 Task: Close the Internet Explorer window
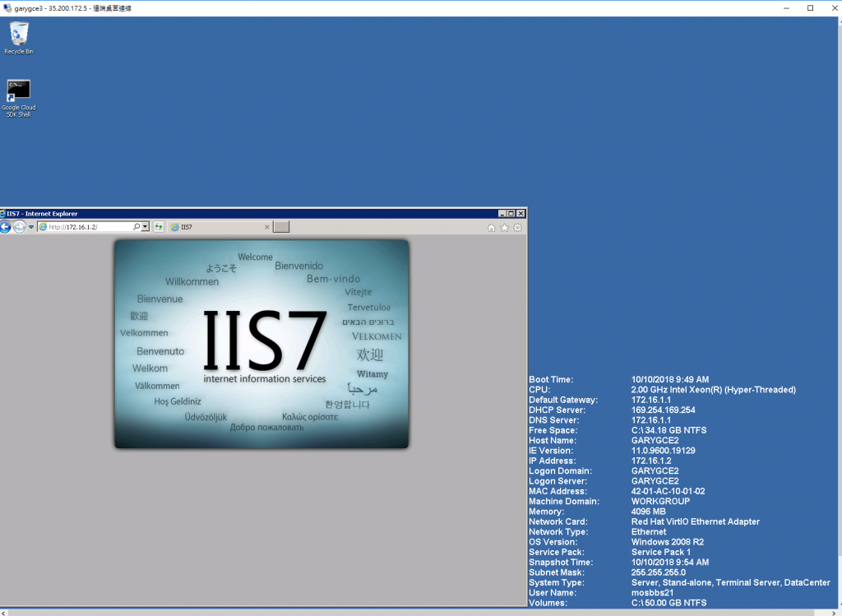520,214
